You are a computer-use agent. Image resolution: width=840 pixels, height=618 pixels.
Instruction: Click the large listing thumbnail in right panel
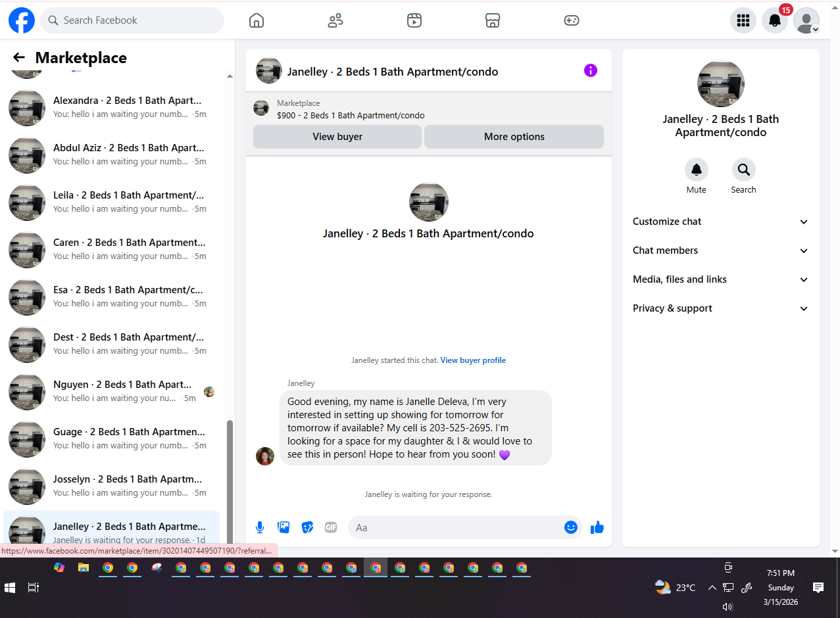point(721,83)
